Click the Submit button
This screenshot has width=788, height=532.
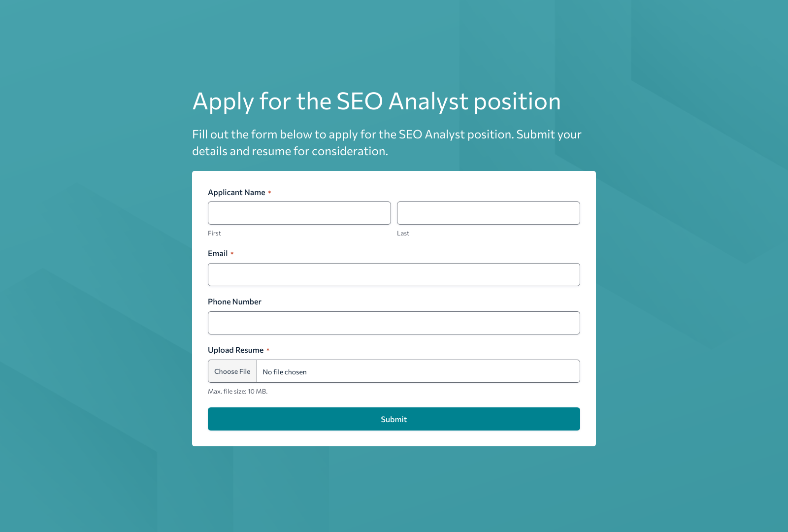[394, 419]
